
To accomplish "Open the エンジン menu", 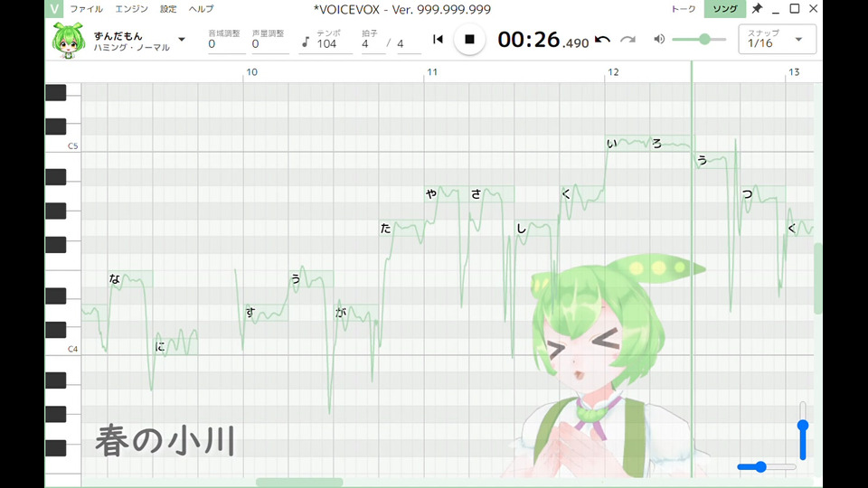I will [131, 9].
